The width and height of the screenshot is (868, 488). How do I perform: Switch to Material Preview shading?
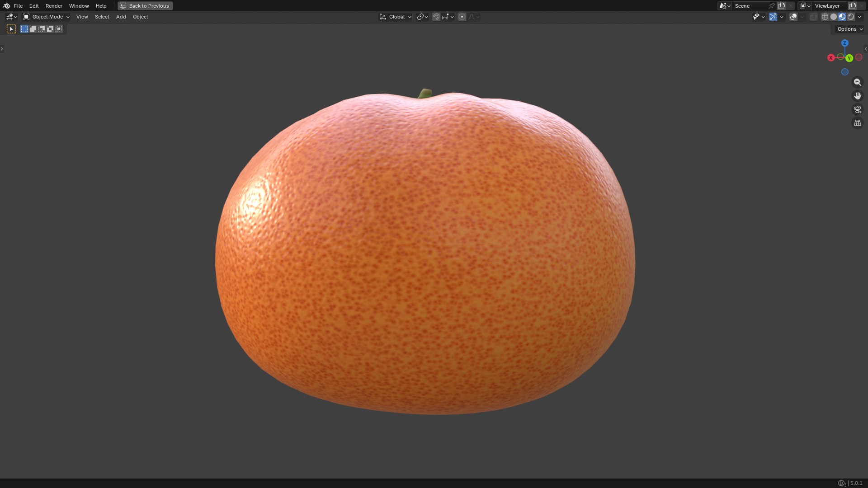(x=842, y=17)
